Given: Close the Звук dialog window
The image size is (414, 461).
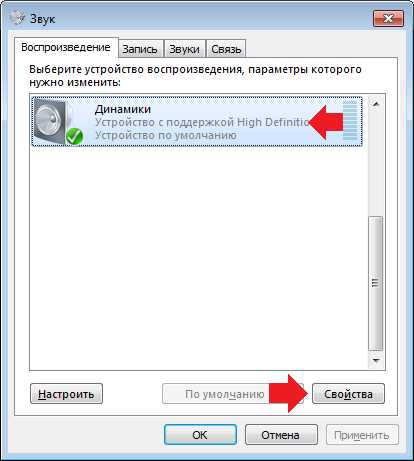Looking at the screenshot, I should [388, 18].
